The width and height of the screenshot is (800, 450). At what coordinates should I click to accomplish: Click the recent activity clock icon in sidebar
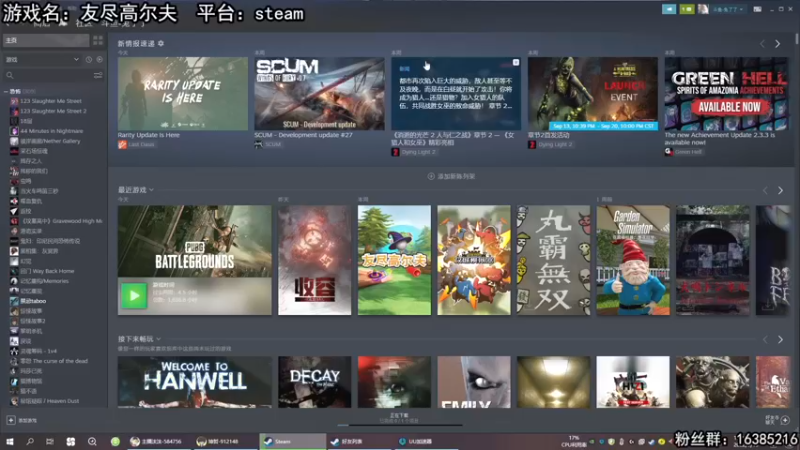click(89, 60)
